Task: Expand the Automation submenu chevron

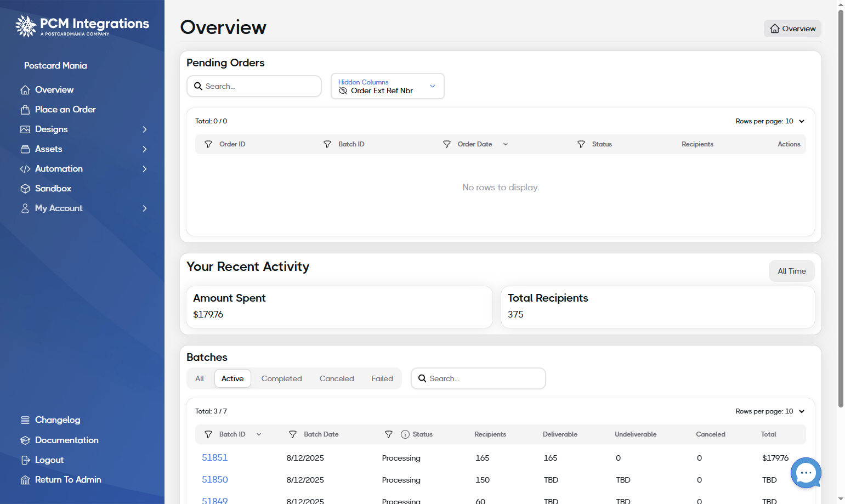Action: pos(145,169)
